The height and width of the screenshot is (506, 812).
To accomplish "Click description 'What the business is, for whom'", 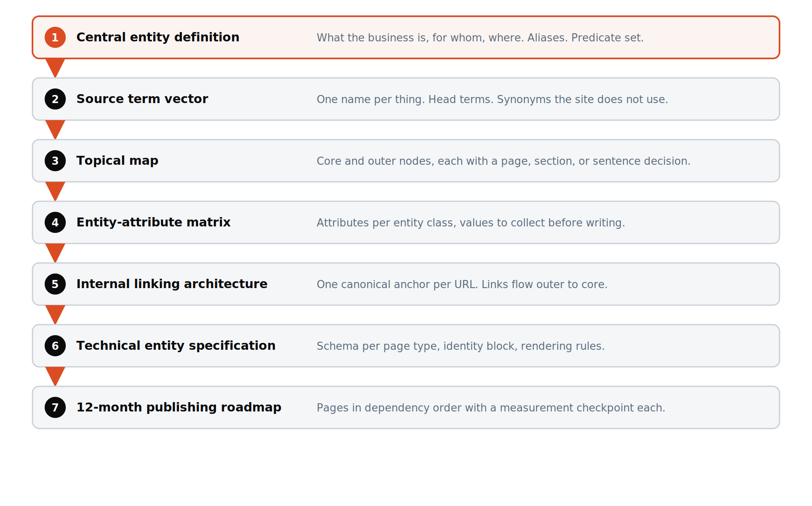I will tap(480, 38).
